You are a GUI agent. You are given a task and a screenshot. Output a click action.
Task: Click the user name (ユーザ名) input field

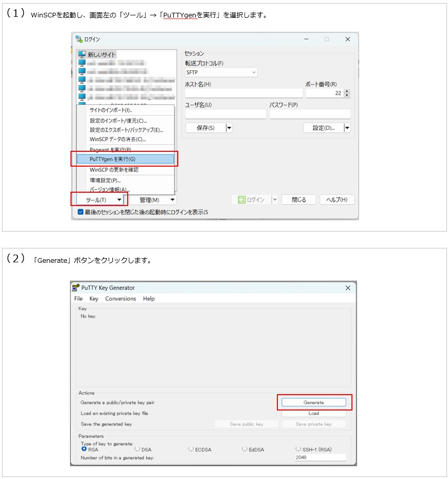225,114
